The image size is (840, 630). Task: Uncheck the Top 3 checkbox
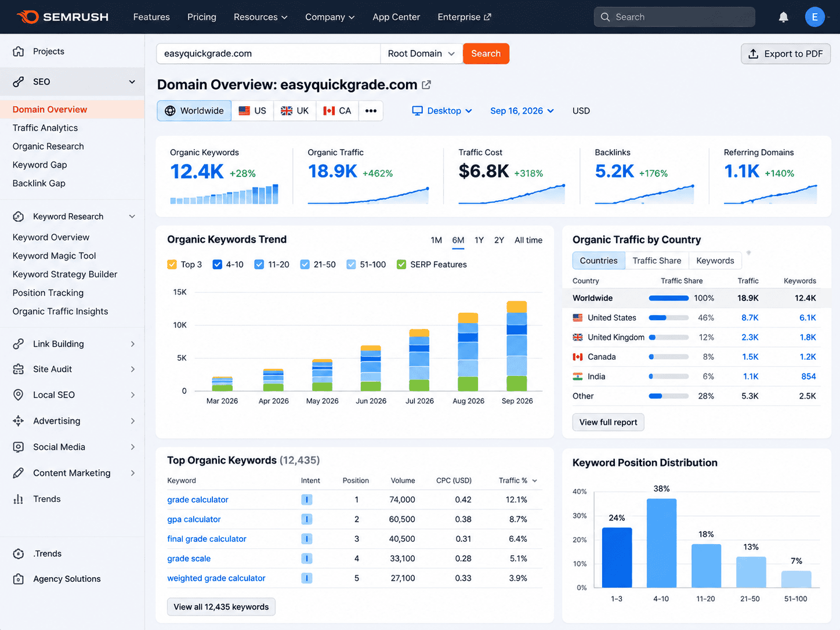point(172,265)
